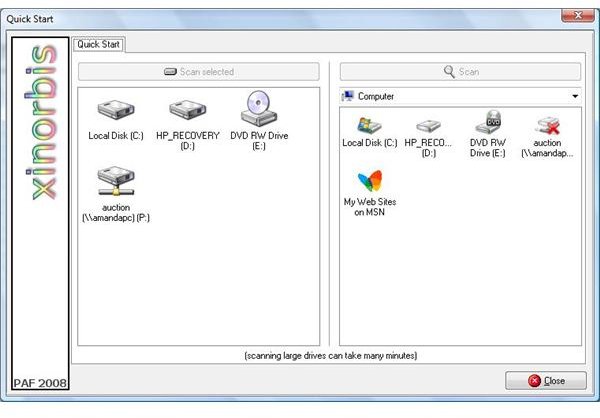
Task: Click the Scan button with magnifier
Action: coord(460,72)
